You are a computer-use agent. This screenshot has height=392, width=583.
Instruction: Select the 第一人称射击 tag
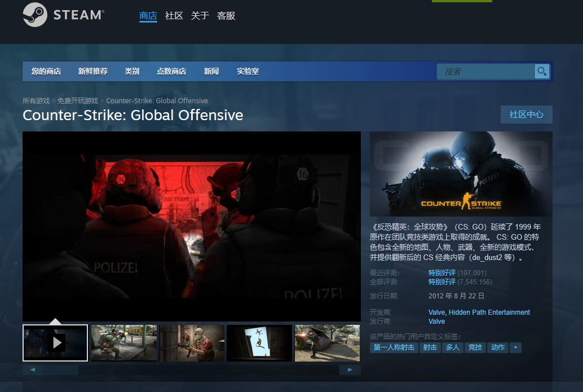pyautogui.click(x=394, y=347)
